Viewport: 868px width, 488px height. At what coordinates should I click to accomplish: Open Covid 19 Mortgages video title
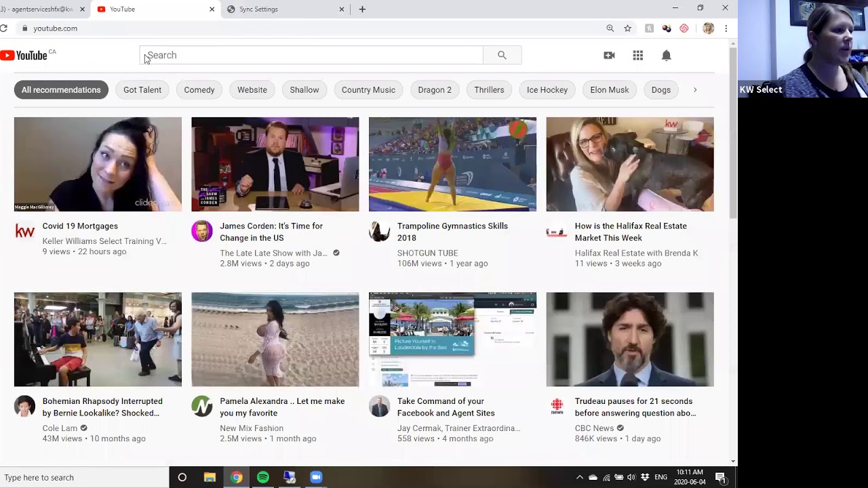(80, 226)
